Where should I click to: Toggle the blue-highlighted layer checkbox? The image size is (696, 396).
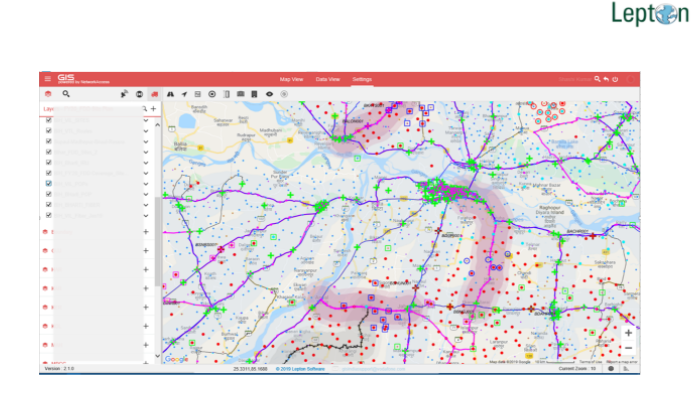click(x=49, y=183)
